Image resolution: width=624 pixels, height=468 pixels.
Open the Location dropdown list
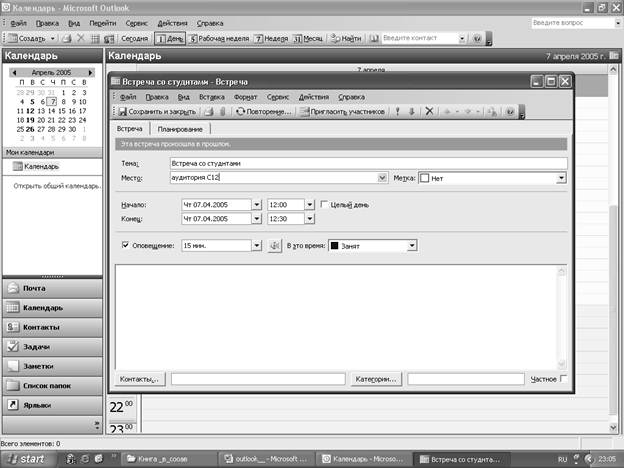point(382,177)
